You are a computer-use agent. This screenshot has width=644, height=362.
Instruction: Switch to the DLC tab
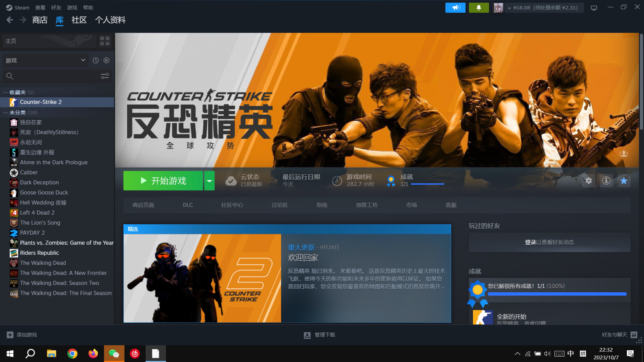coord(188,205)
